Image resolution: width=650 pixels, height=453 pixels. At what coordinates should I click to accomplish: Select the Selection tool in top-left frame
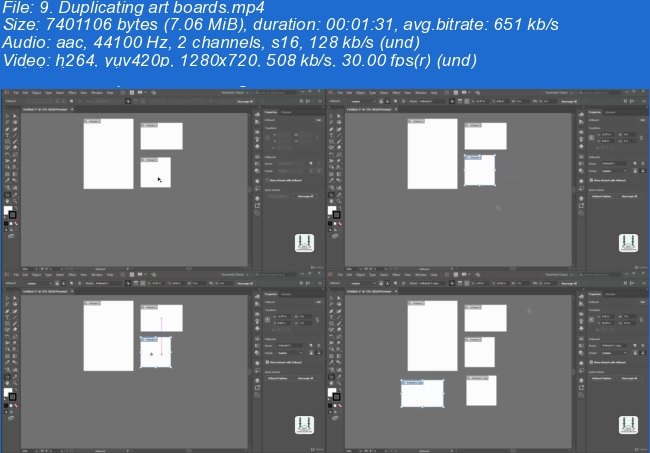point(7,116)
